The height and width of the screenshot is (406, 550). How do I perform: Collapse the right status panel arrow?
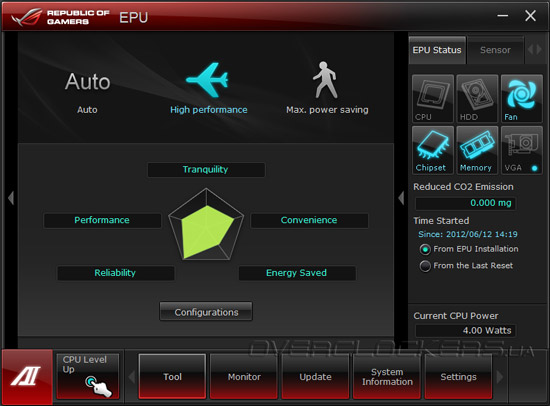tap(401, 198)
